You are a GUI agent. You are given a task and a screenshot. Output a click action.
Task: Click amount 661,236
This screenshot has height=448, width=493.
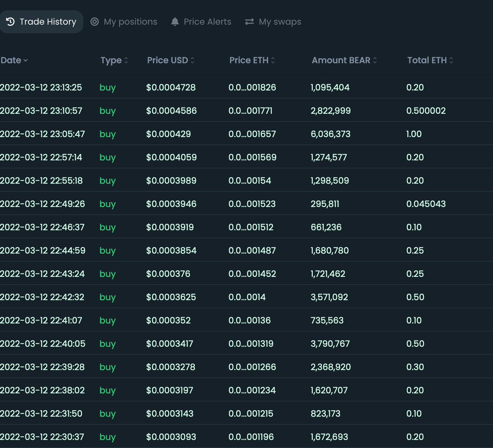click(326, 227)
